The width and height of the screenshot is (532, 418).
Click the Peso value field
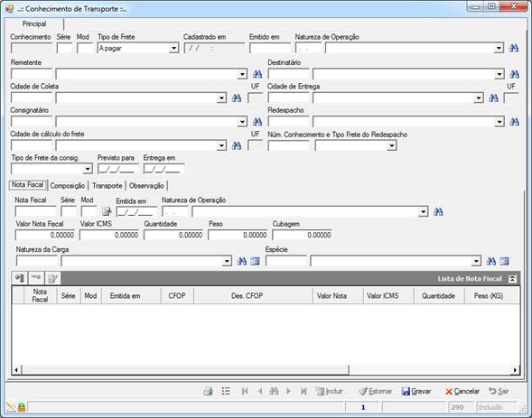(238, 235)
